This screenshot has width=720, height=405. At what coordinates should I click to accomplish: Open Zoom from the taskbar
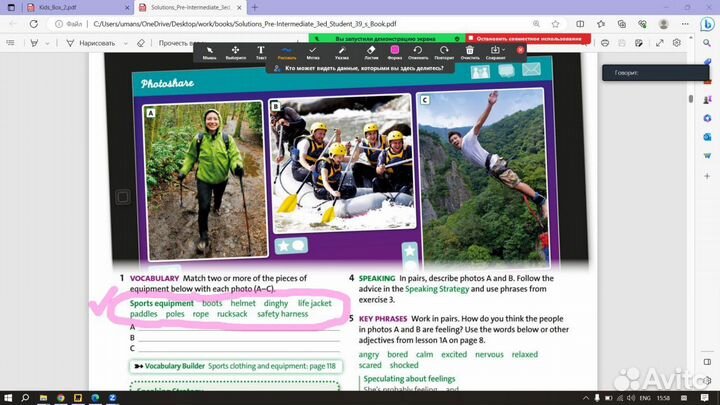click(x=112, y=398)
